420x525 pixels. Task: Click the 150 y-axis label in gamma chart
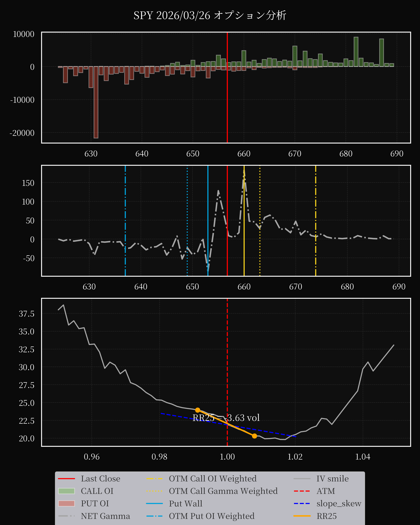coord(28,183)
